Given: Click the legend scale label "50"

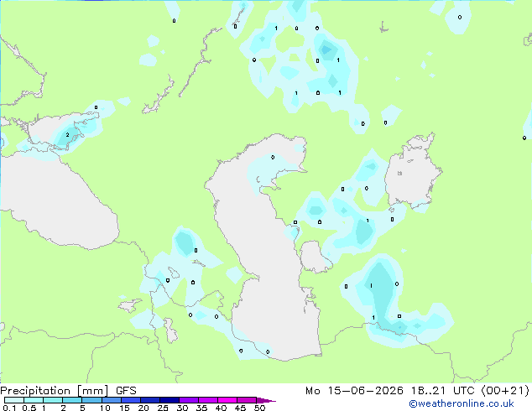Looking at the screenshot, I should [x=259, y=408].
